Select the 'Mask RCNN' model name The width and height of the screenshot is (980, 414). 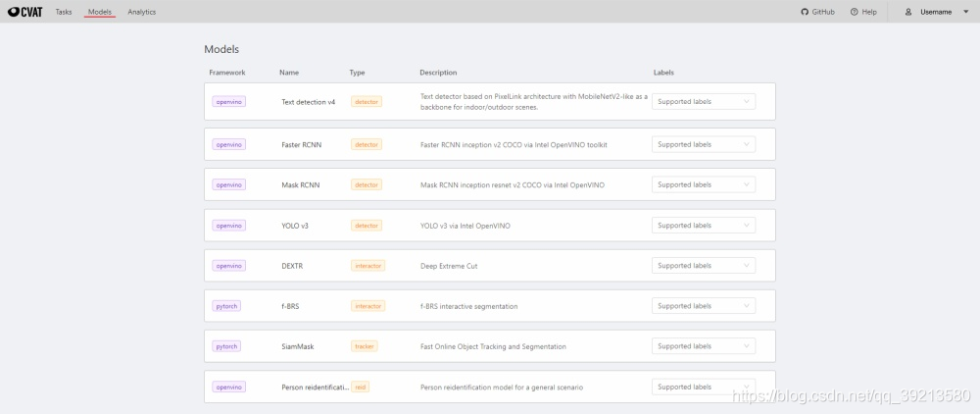pos(301,185)
